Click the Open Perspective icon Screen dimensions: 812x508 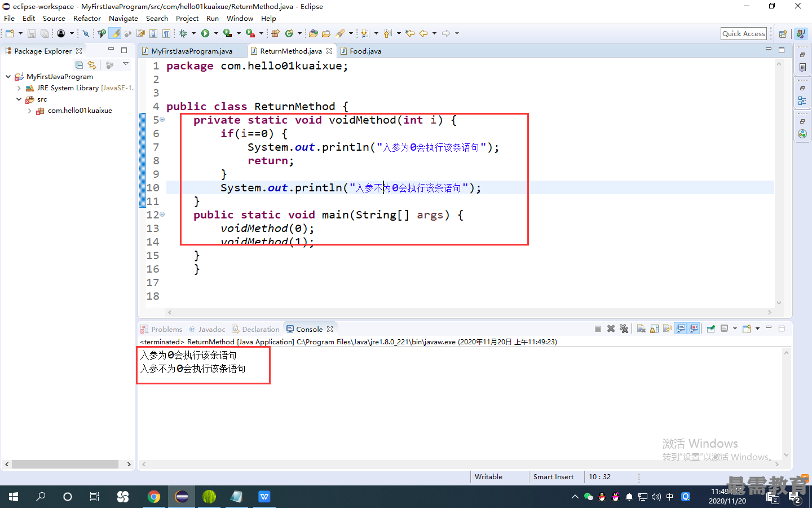(x=783, y=34)
